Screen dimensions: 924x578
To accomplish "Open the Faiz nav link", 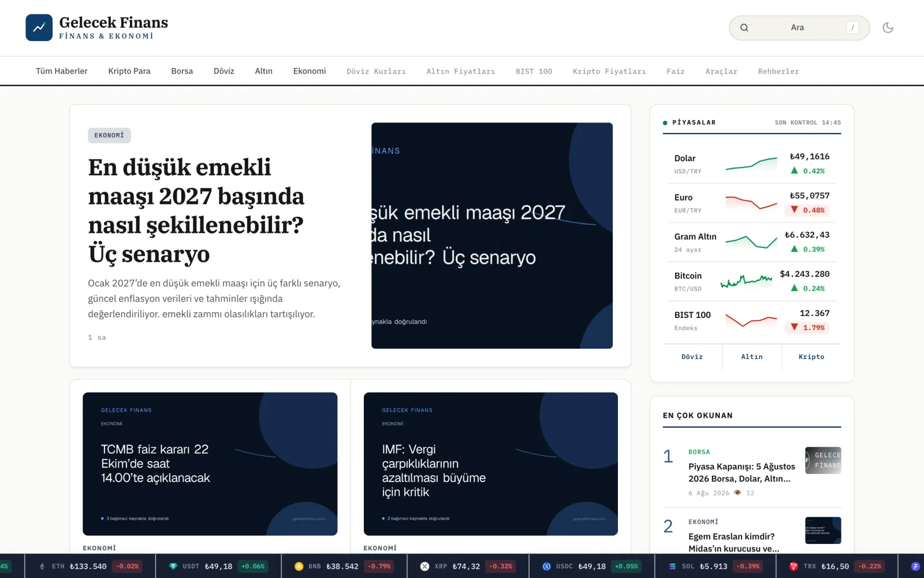I will [676, 72].
